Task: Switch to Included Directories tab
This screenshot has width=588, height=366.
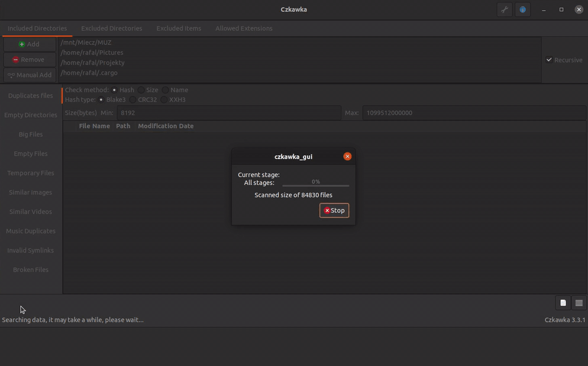Action: click(x=37, y=28)
